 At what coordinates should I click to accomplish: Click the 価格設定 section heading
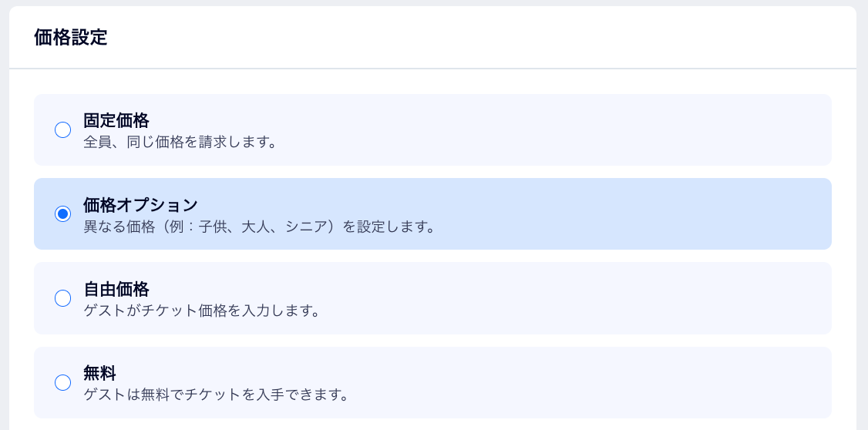(70, 38)
